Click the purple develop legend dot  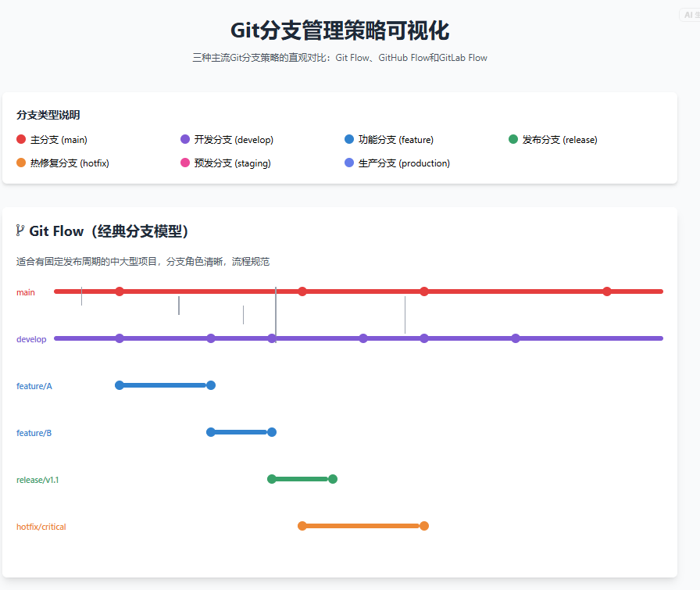(185, 139)
